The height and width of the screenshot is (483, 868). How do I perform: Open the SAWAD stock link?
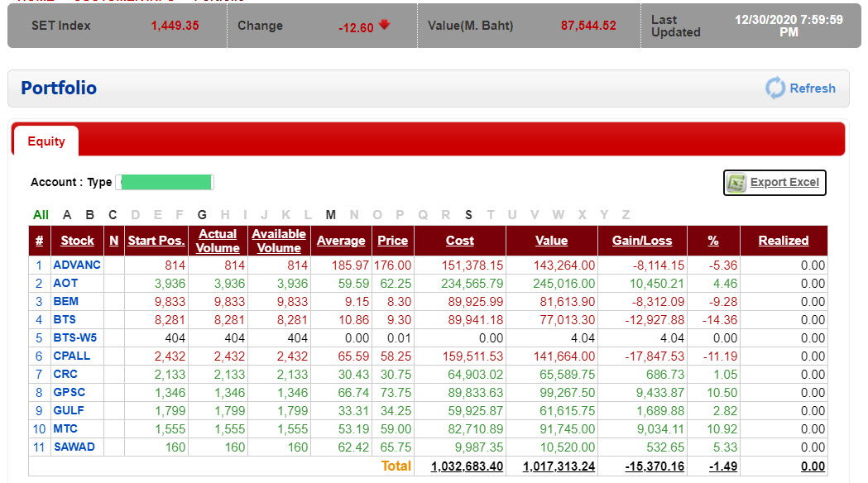click(x=74, y=447)
